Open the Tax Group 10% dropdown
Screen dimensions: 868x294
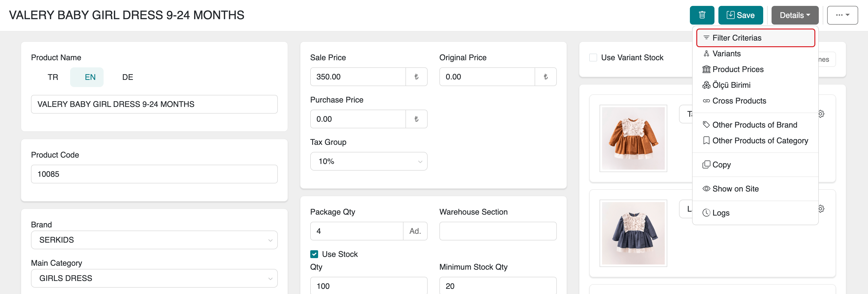point(369,162)
